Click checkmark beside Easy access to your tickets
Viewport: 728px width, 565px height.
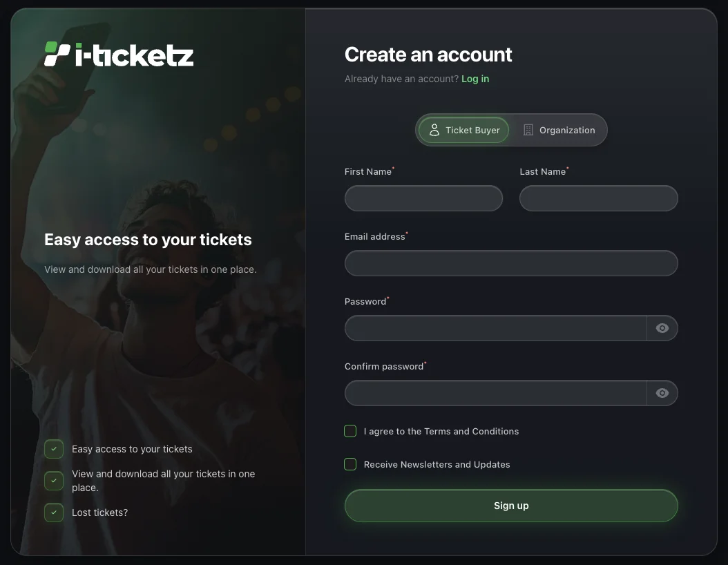(x=54, y=449)
